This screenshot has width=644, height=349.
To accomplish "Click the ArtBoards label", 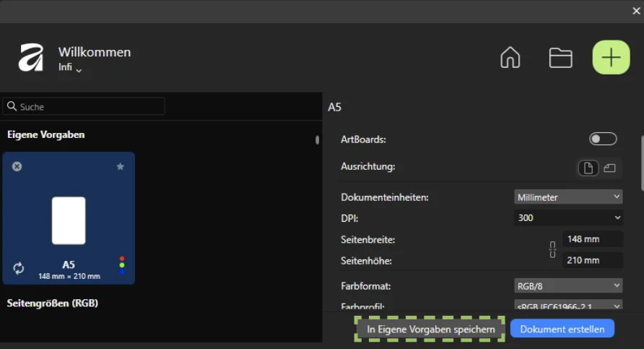I will (x=363, y=139).
